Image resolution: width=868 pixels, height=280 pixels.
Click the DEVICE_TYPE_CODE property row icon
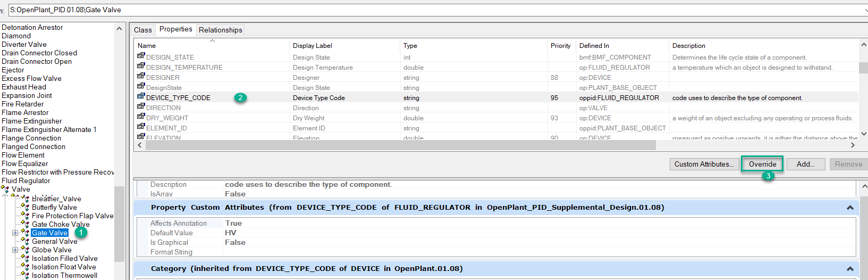click(x=141, y=96)
